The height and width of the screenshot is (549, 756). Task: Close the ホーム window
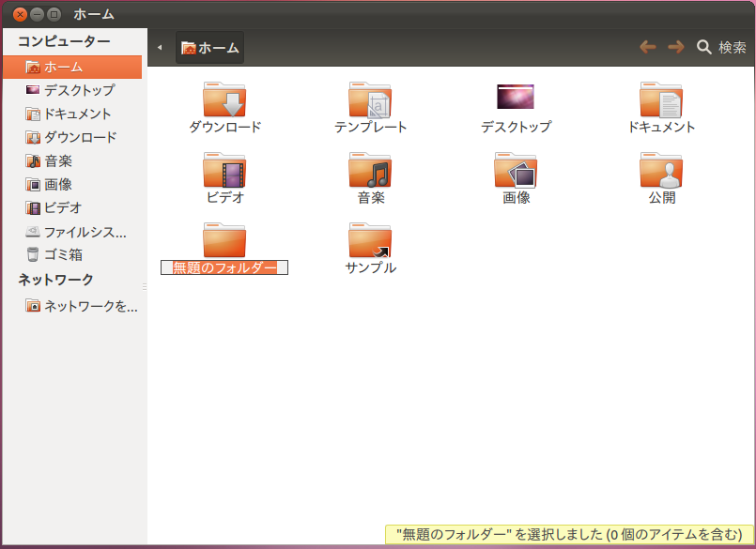click(x=20, y=14)
